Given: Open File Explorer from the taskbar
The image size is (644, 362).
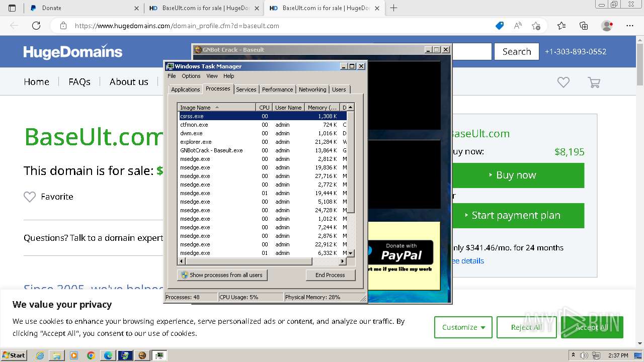Looking at the screenshot, I should [57, 355].
